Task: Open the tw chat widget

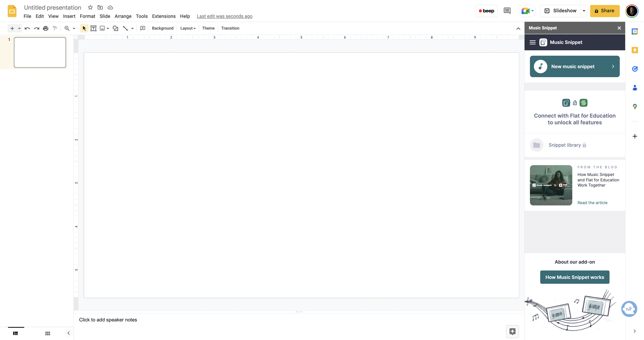Action: [629, 309]
